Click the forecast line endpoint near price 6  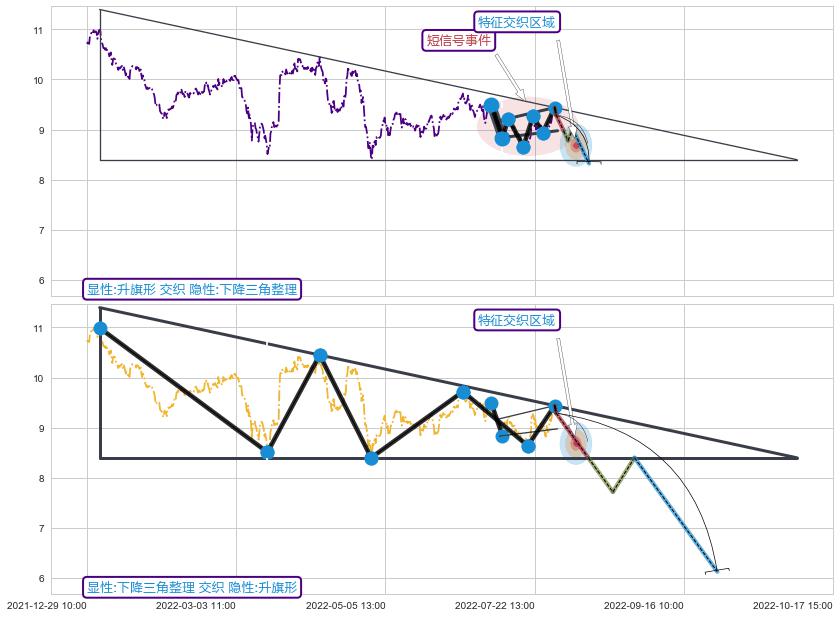coord(716,570)
